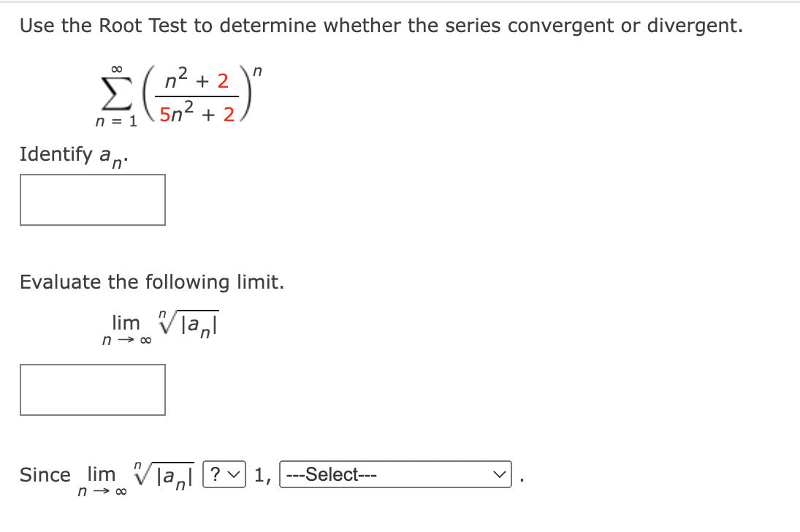
Task: Click the chevron on the ---Select--- combo box
Action: tap(500, 475)
